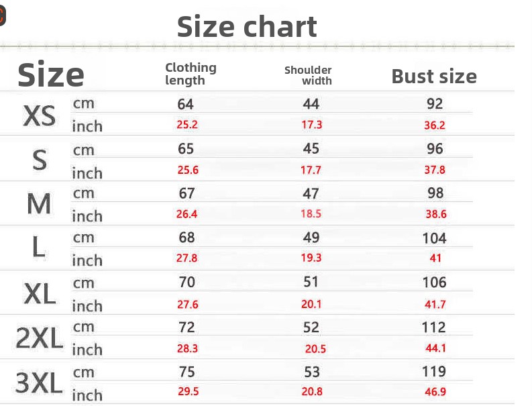Viewport: 532px width, 406px height.
Task: Select the S size row label
Action: pos(40,160)
